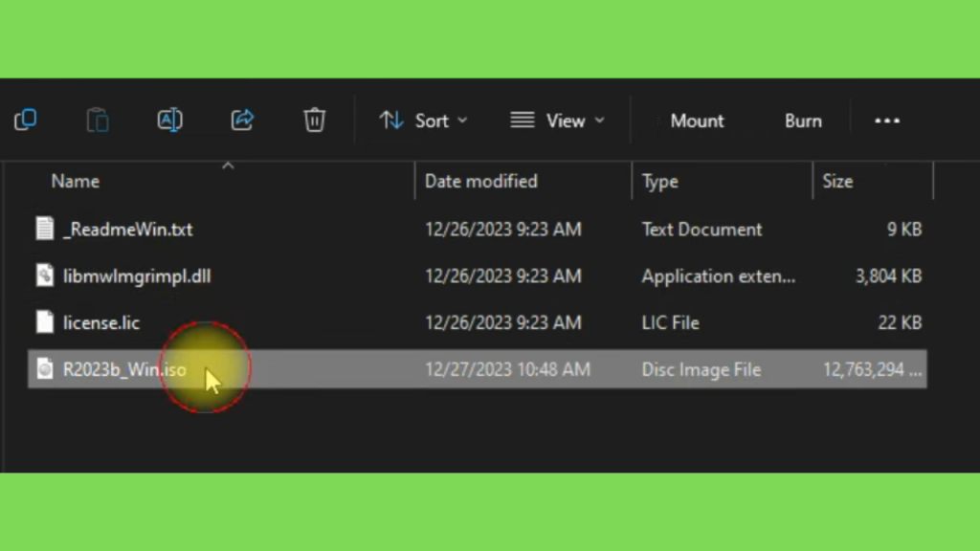Select the _ReadmeWin.txt file
The height and width of the screenshot is (551, 980).
[127, 230]
